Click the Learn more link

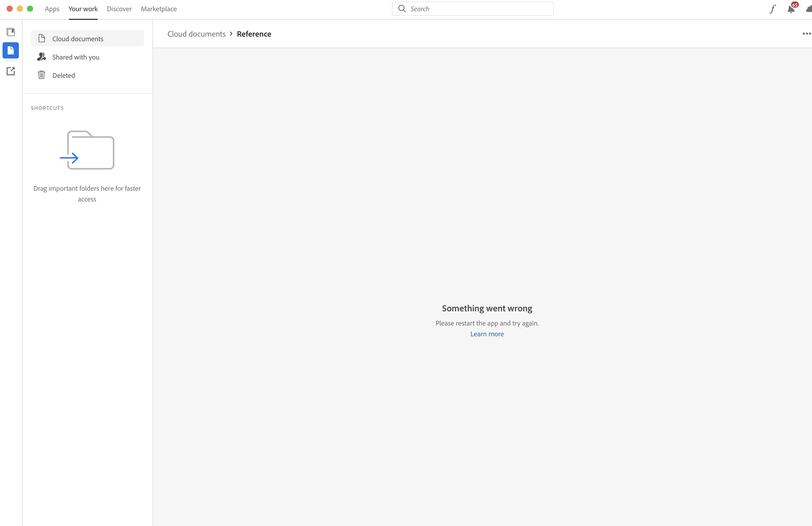(487, 334)
